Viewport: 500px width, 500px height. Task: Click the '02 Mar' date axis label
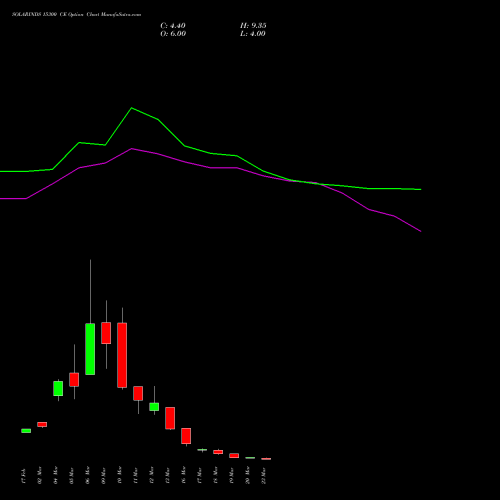39,476
